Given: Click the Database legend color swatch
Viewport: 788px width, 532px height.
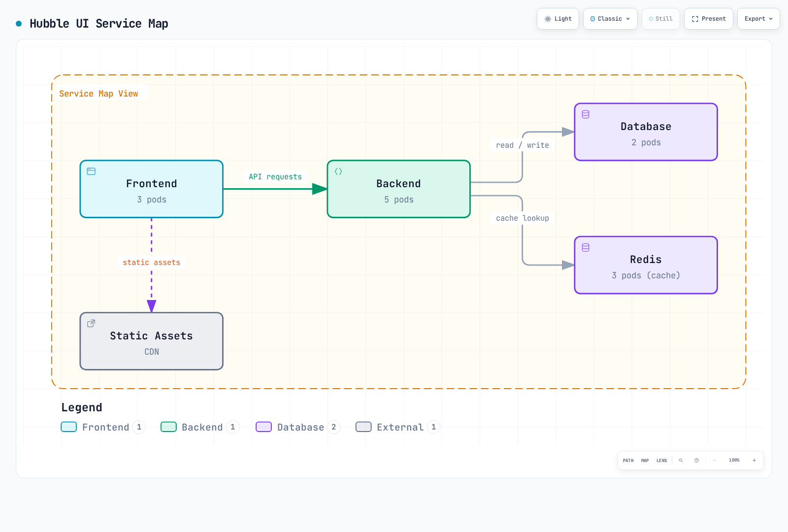Looking at the screenshot, I should click(264, 427).
